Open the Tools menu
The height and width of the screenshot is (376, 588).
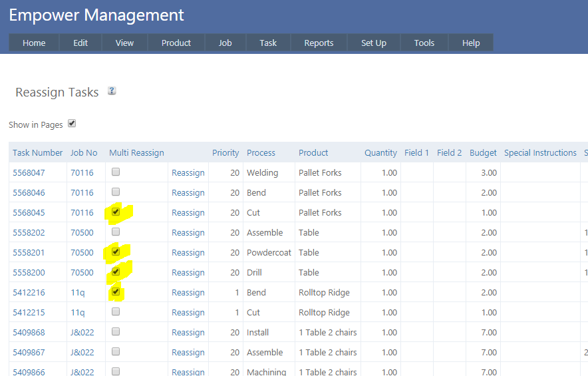coord(424,43)
